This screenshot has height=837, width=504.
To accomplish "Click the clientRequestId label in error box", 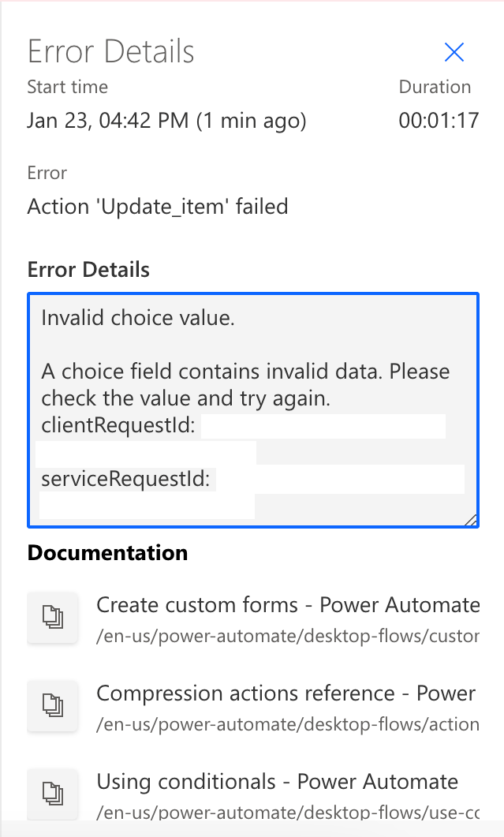I will pyautogui.click(x=118, y=425).
